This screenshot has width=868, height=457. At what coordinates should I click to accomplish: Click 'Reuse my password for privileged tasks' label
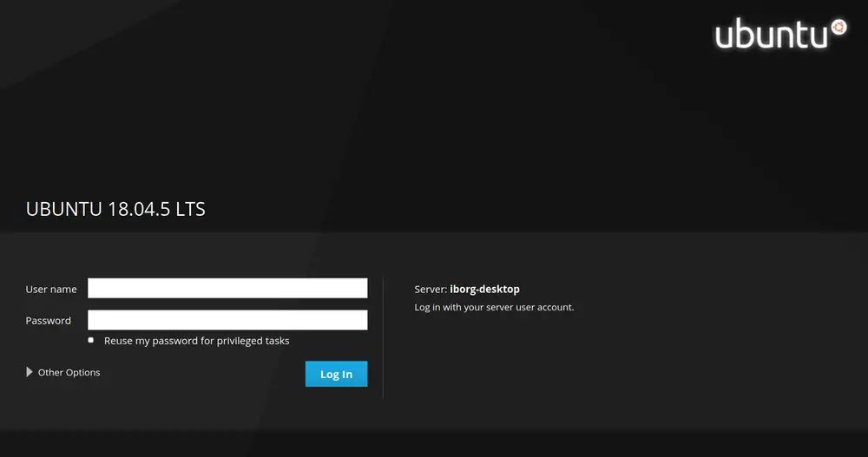point(196,341)
